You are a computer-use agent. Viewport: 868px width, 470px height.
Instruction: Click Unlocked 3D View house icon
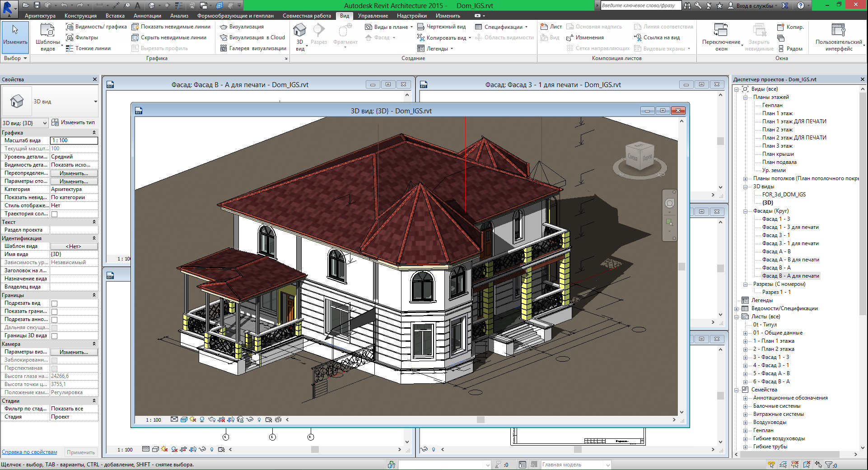coord(240,419)
